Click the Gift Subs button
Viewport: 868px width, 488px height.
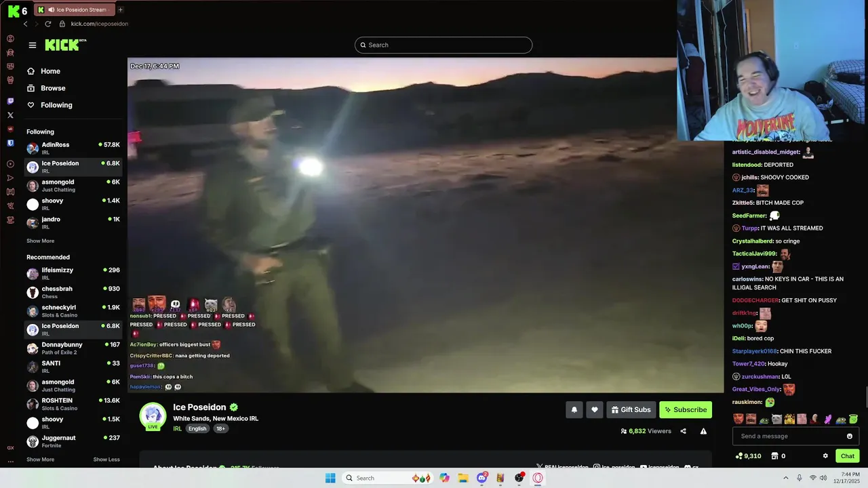[631, 409]
